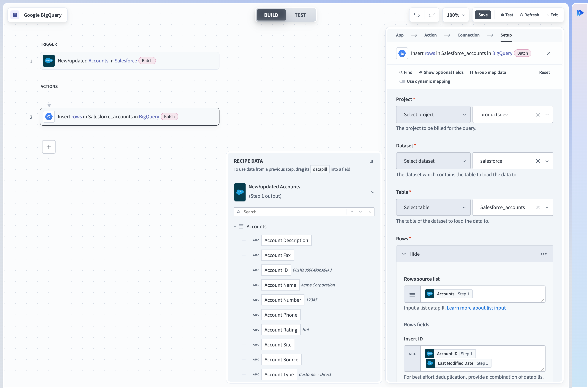The height and width of the screenshot is (388, 588).
Task: Select the Account ID datapill in Recipe Data
Action: tap(276, 270)
